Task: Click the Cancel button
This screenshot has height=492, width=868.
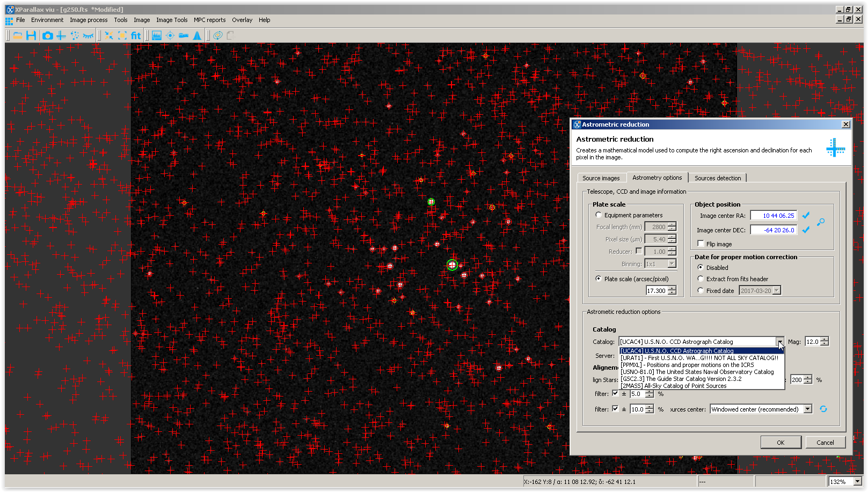Action: click(825, 443)
